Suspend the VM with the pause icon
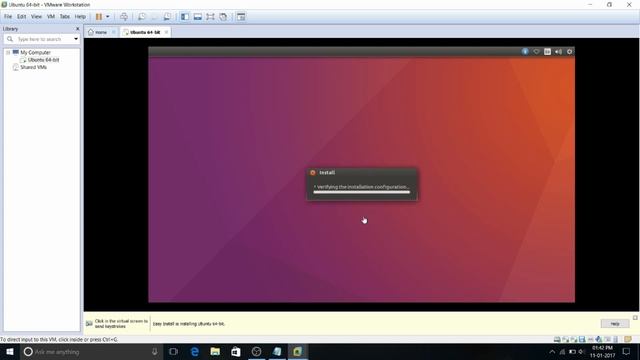640x360 pixels. point(99,17)
